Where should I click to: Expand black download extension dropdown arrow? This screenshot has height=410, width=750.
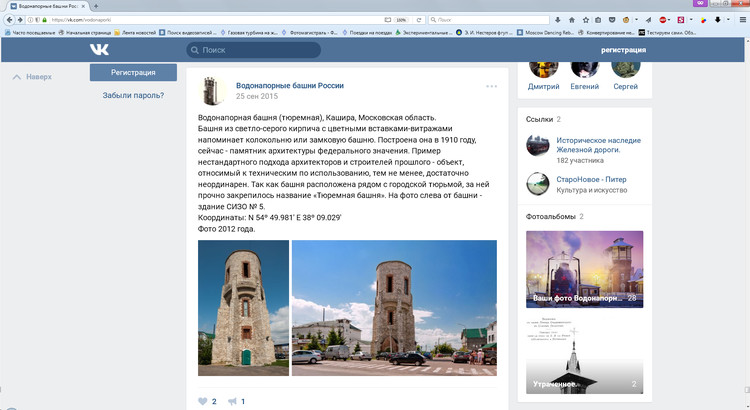pos(728,20)
